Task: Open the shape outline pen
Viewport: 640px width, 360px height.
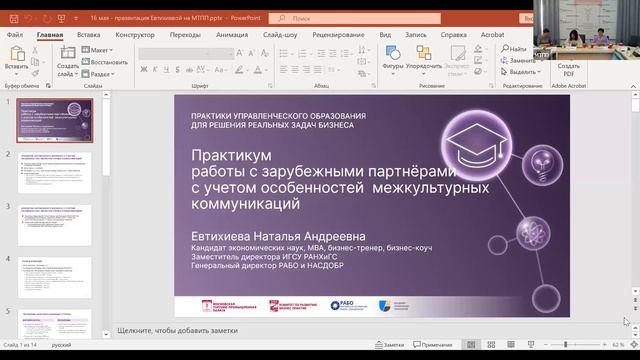Action: coord(478,60)
